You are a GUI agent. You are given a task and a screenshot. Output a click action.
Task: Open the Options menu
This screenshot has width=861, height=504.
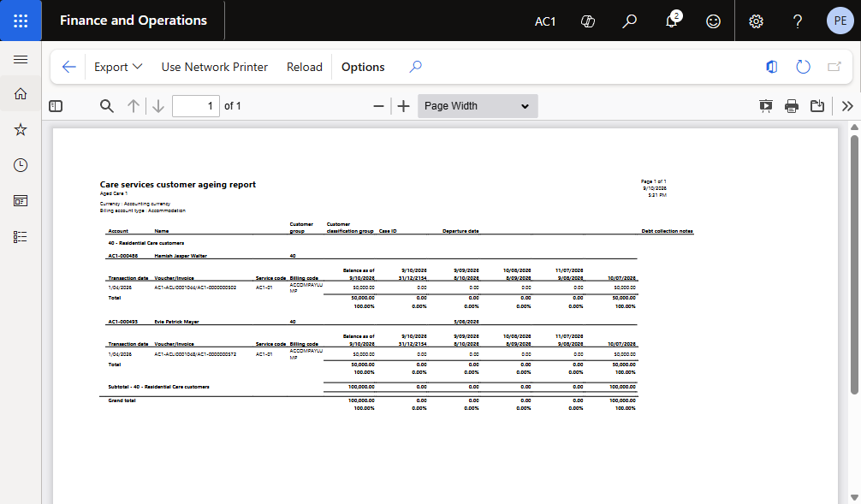click(x=363, y=67)
